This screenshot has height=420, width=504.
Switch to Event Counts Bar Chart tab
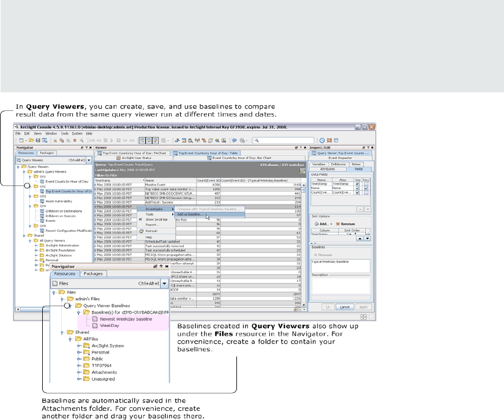pyautogui.click(x=239, y=158)
